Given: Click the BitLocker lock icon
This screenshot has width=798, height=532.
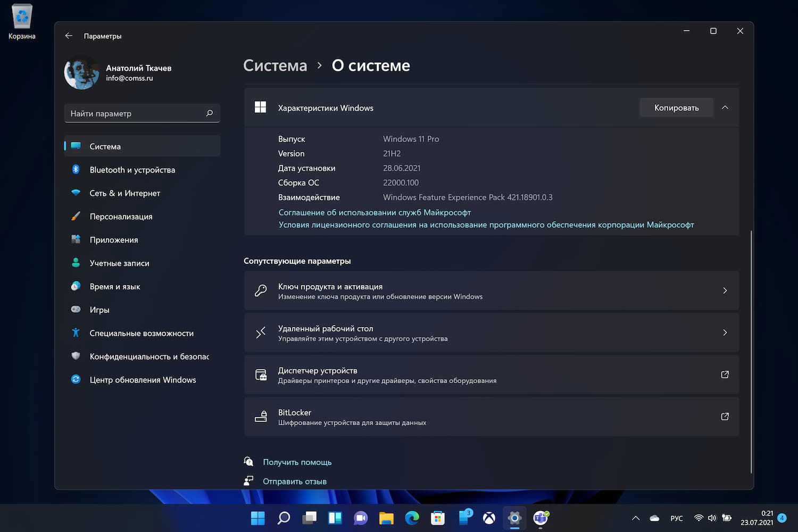Looking at the screenshot, I should [x=261, y=417].
